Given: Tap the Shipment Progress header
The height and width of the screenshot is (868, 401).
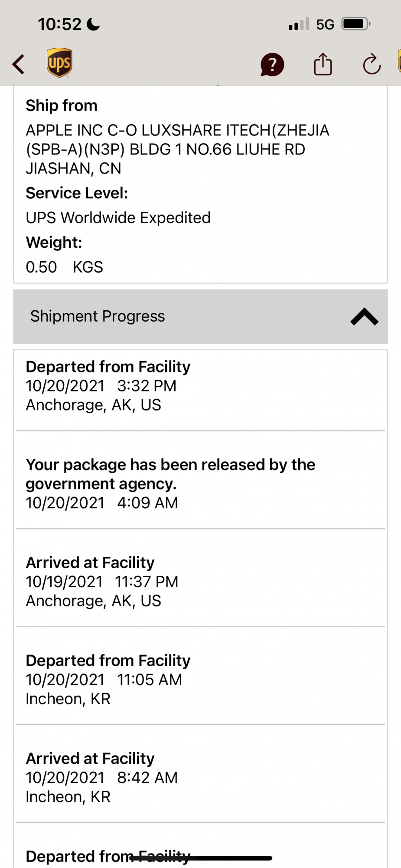Looking at the screenshot, I should [98, 316].
